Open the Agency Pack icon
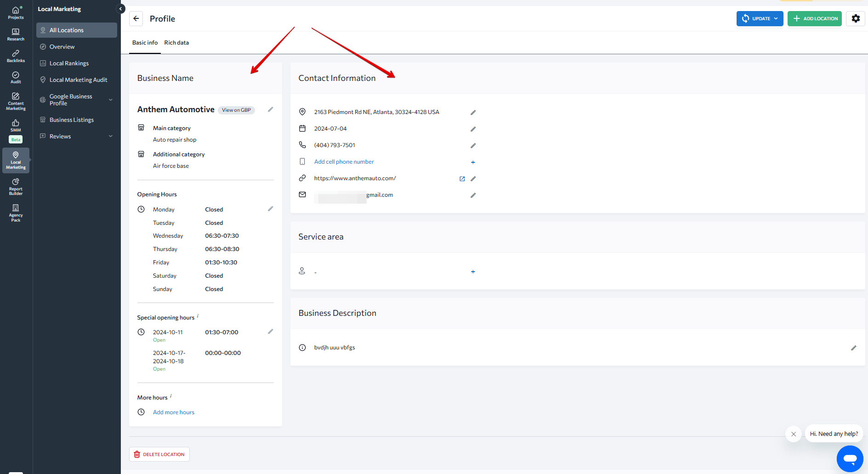The width and height of the screenshot is (868, 474). pyautogui.click(x=16, y=213)
